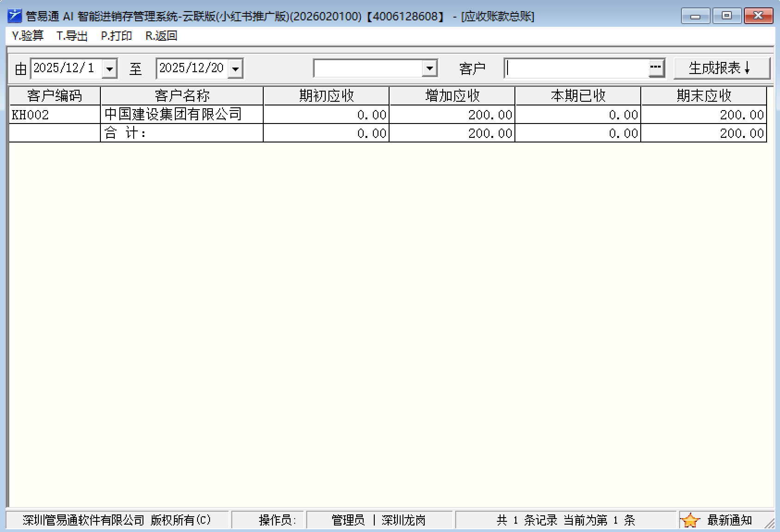This screenshot has height=532, width=780.
Task: Click the 最新通知 notification link
Action: click(x=729, y=520)
